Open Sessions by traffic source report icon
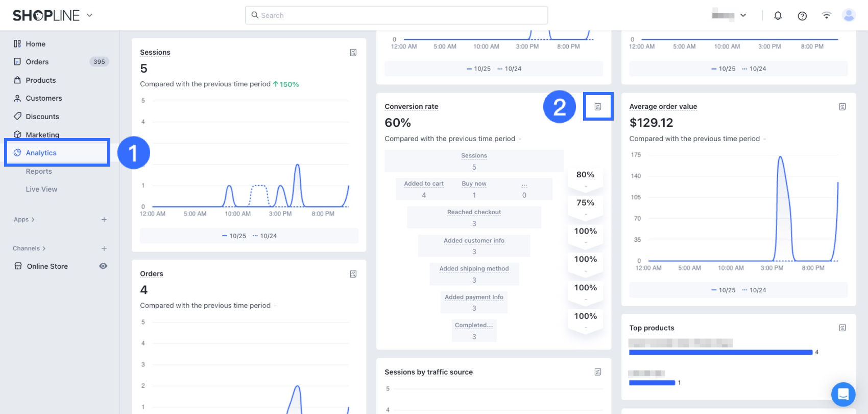The width and height of the screenshot is (868, 414). [x=598, y=372]
